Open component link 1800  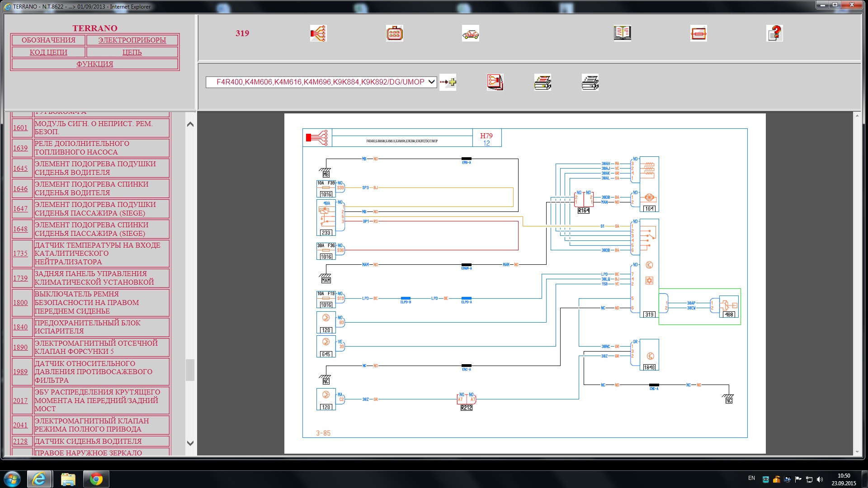click(20, 303)
